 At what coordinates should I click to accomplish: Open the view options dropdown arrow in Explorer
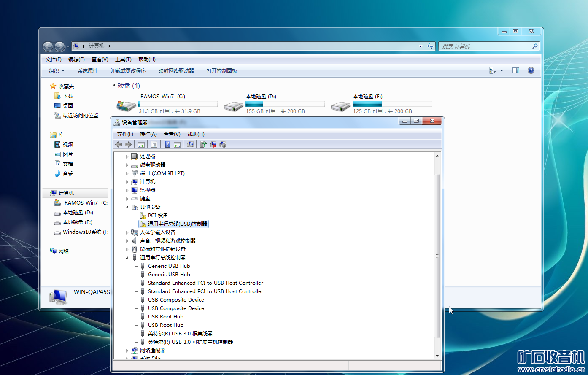click(502, 71)
